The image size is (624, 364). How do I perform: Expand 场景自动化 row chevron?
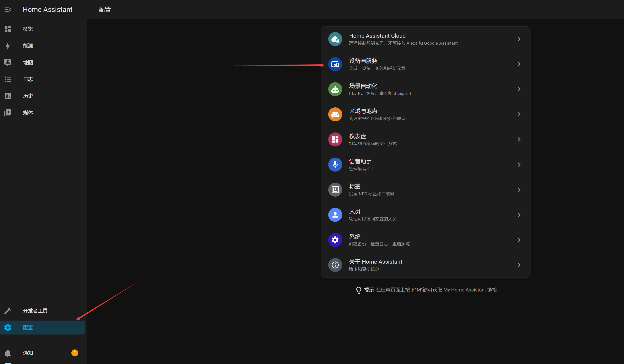click(x=519, y=89)
